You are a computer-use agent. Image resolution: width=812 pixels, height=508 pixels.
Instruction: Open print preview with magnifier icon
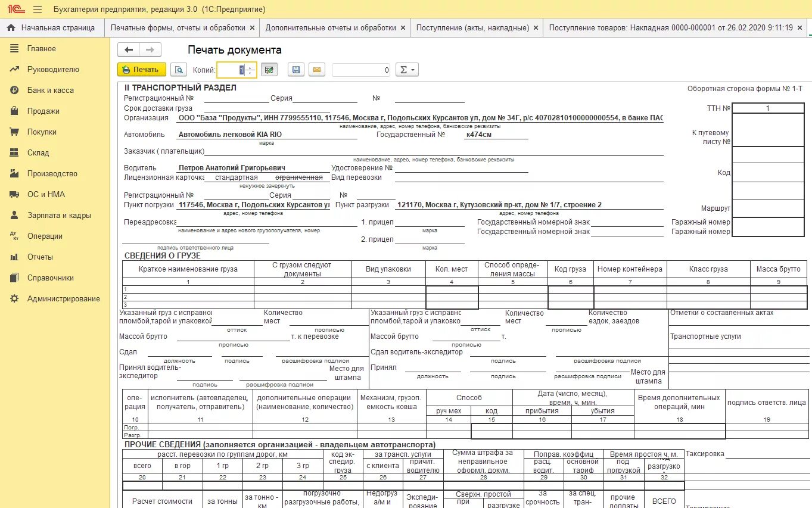click(179, 70)
